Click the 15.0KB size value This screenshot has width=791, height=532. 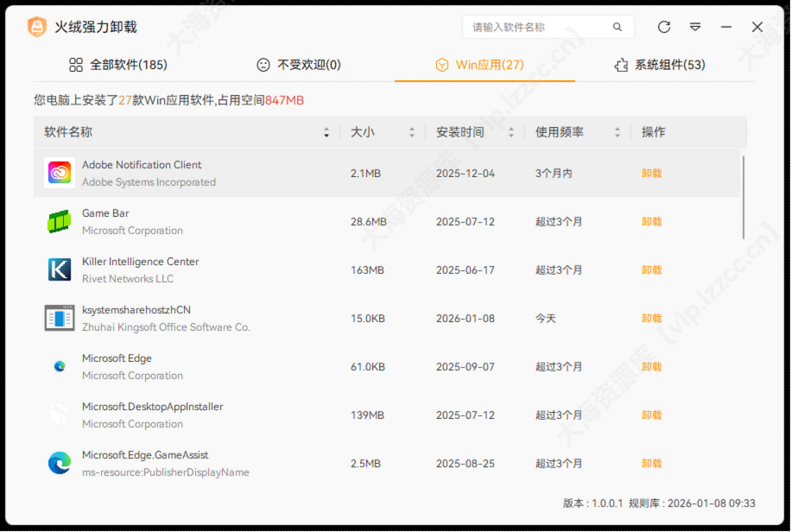click(x=368, y=319)
